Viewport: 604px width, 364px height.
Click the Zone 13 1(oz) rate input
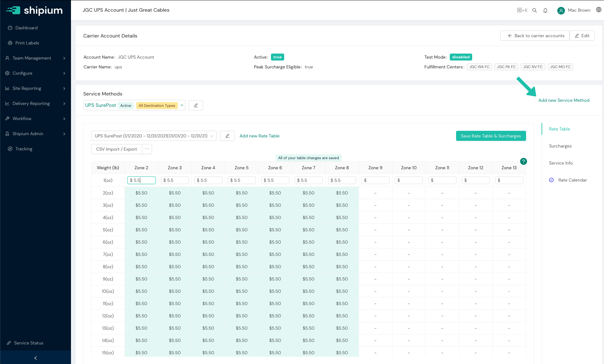click(x=509, y=180)
